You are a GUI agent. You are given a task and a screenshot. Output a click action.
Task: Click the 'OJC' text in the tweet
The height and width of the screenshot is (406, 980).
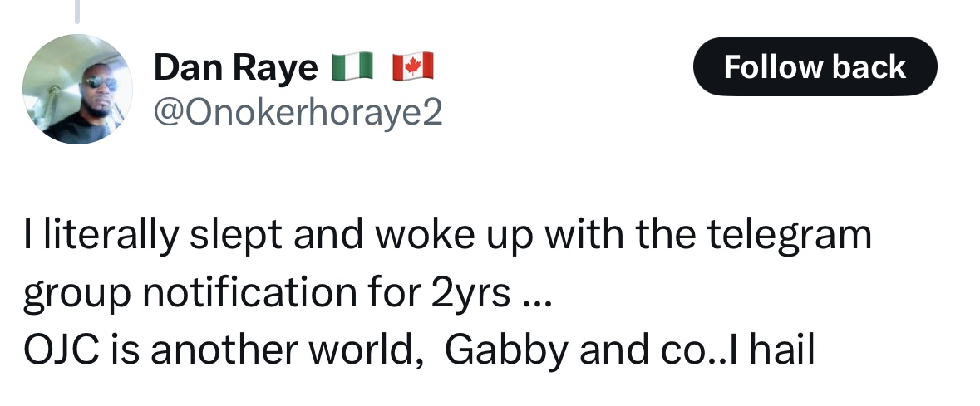tap(62, 350)
